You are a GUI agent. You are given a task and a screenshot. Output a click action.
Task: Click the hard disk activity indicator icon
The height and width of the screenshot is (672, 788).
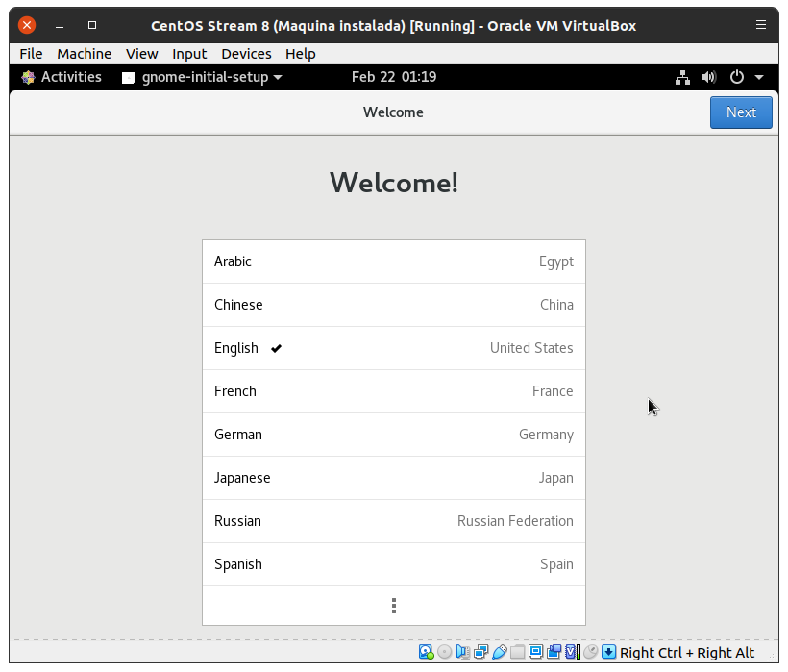click(x=426, y=653)
